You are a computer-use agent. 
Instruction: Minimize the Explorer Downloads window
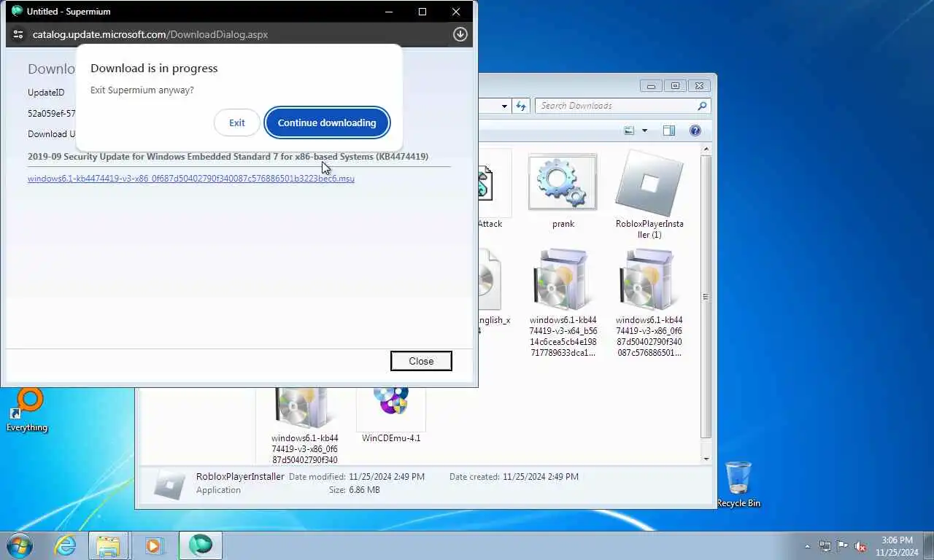[x=651, y=85]
